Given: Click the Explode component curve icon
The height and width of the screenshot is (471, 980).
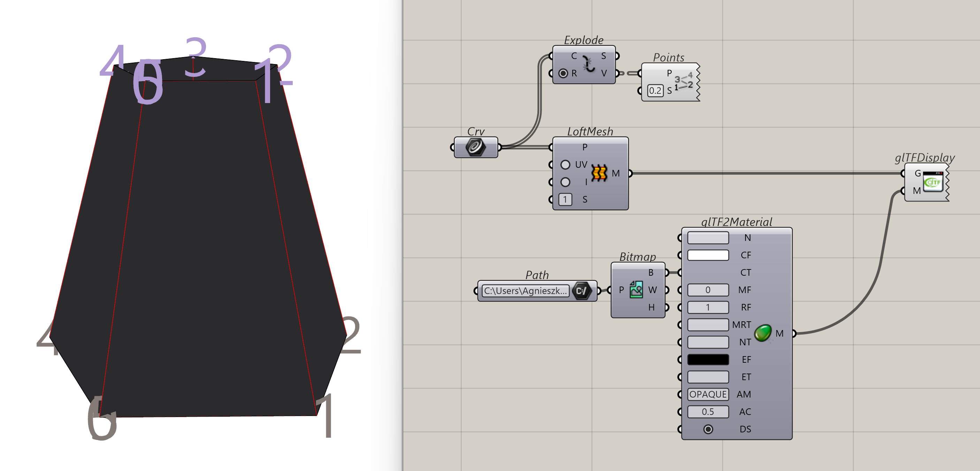Looking at the screenshot, I should 589,64.
